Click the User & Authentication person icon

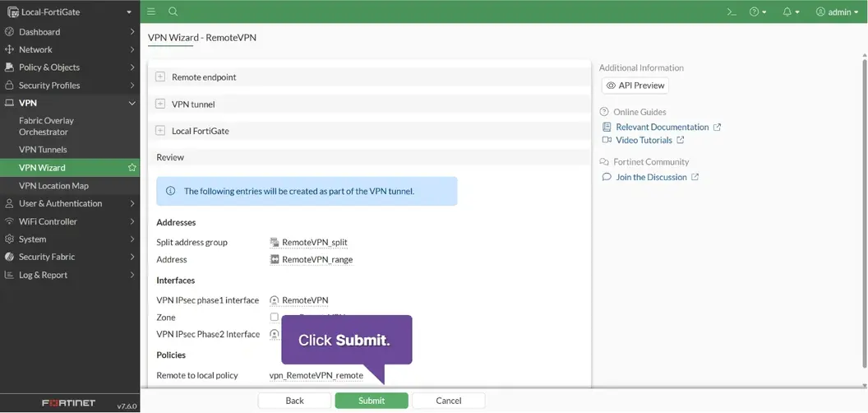point(9,203)
